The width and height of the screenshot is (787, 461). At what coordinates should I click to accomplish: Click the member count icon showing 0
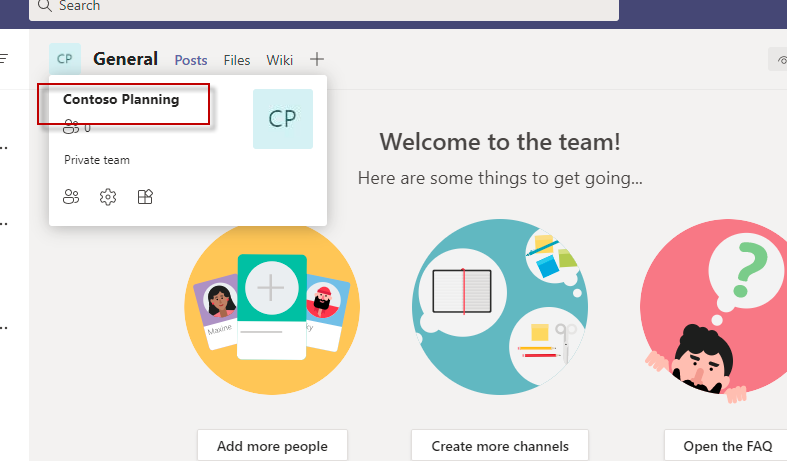point(71,127)
